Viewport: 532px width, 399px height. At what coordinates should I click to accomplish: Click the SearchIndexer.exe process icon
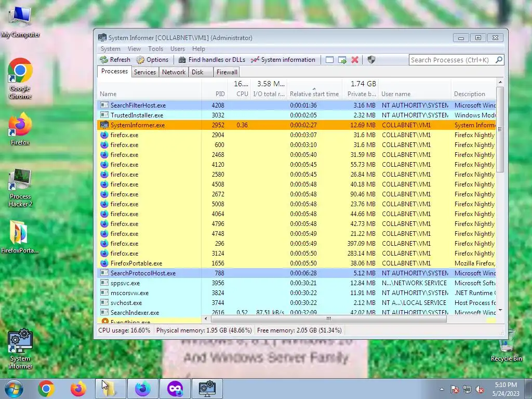[104, 312]
